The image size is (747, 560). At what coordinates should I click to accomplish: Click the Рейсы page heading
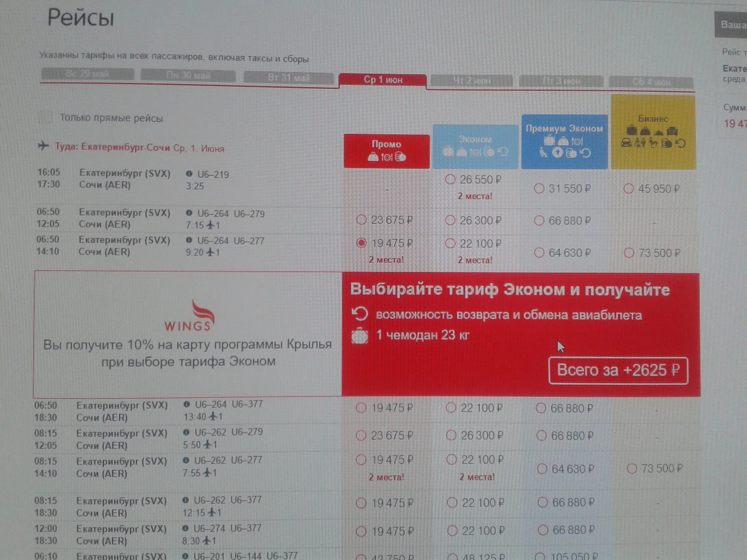coord(81,17)
